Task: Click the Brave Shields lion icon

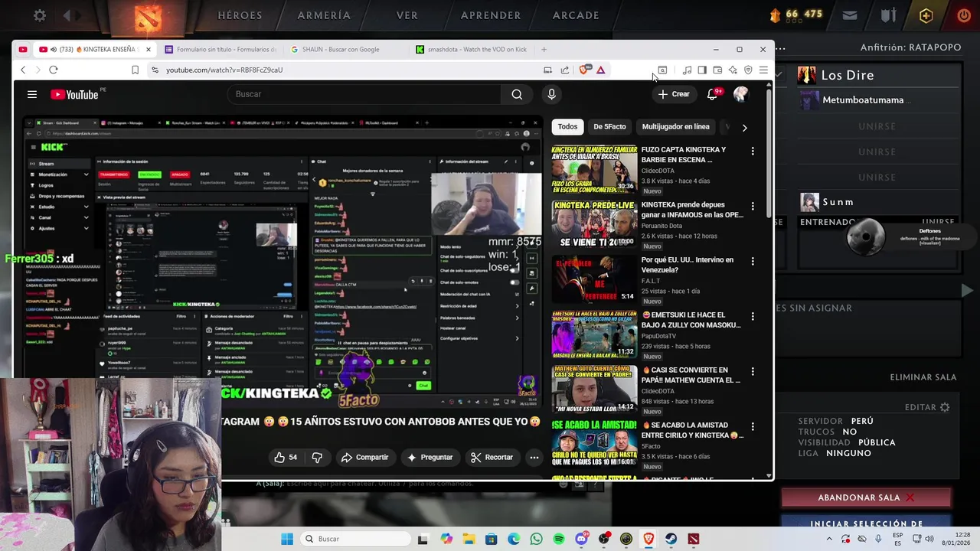Action: 585,70
